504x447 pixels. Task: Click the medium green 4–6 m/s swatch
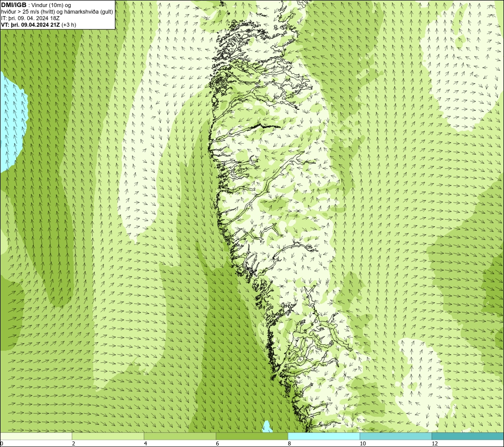(180, 436)
